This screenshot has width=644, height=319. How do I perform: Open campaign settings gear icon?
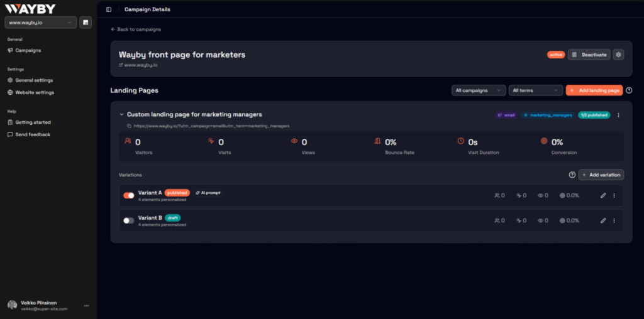pyautogui.click(x=619, y=55)
